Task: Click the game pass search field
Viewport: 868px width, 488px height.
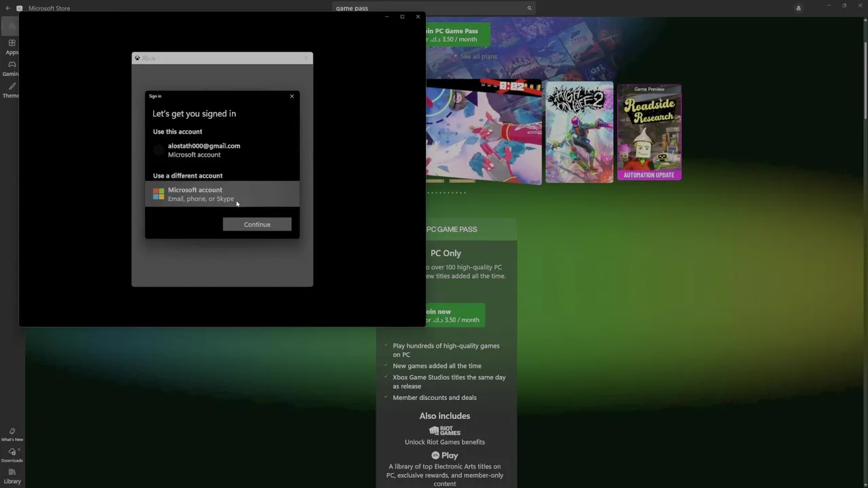Action: 434,8
